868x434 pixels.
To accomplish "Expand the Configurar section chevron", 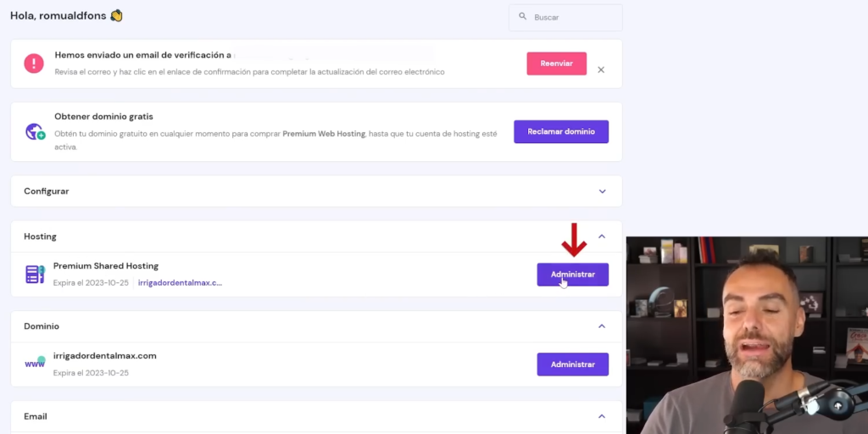I will [603, 192].
